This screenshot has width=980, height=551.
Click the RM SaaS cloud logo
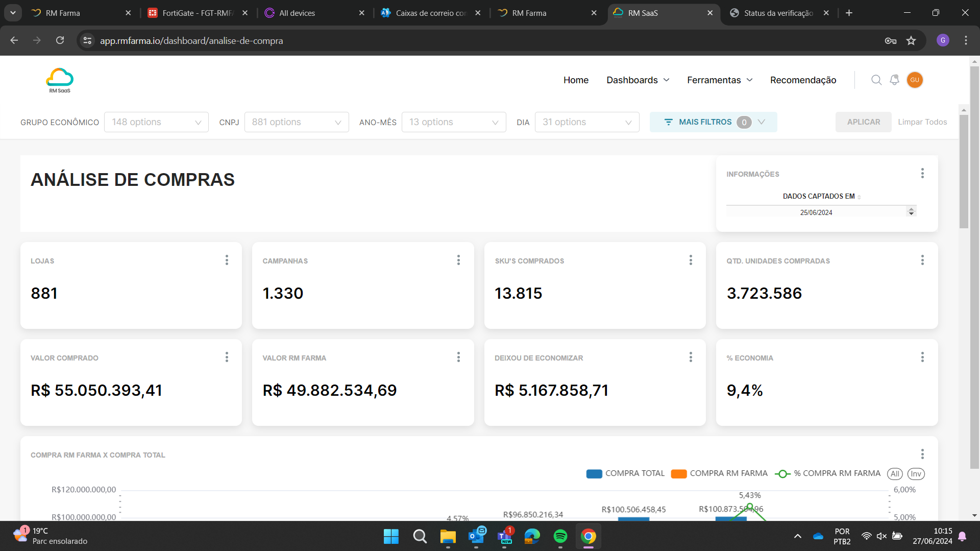click(x=60, y=80)
